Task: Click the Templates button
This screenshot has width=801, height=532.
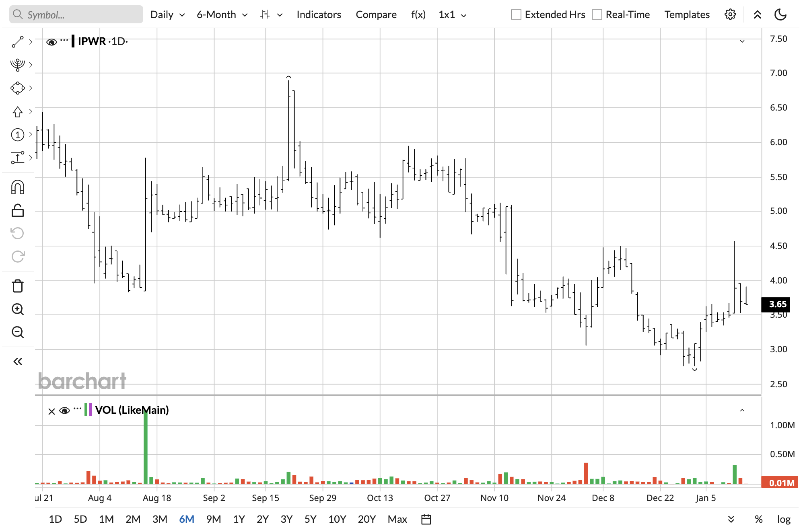Action: [687, 15]
